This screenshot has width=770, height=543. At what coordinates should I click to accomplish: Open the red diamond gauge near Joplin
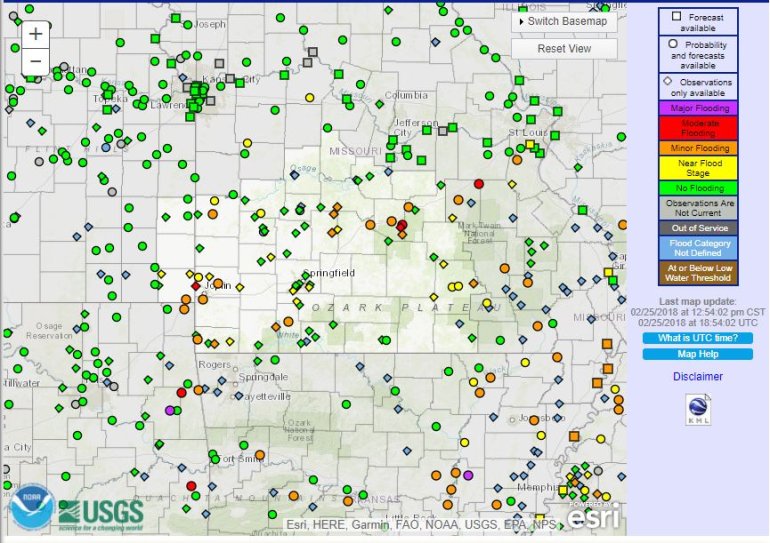click(x=196, y=286)
